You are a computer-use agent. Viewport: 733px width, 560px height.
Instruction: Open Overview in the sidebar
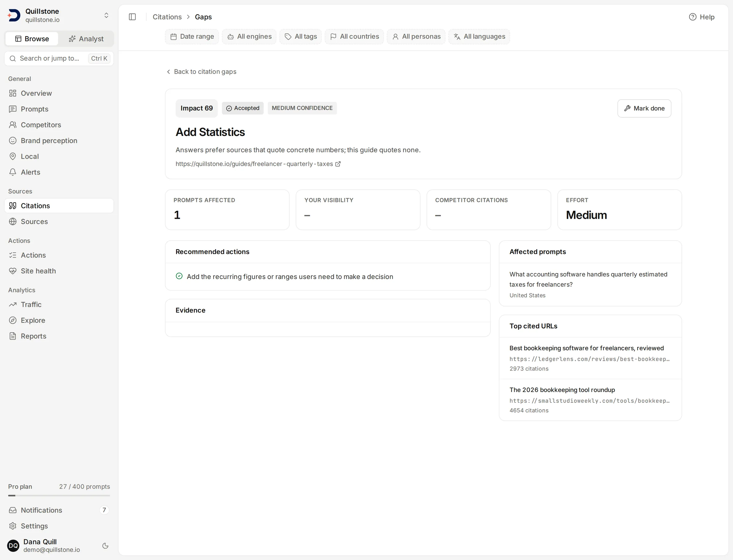click(59, 93)
